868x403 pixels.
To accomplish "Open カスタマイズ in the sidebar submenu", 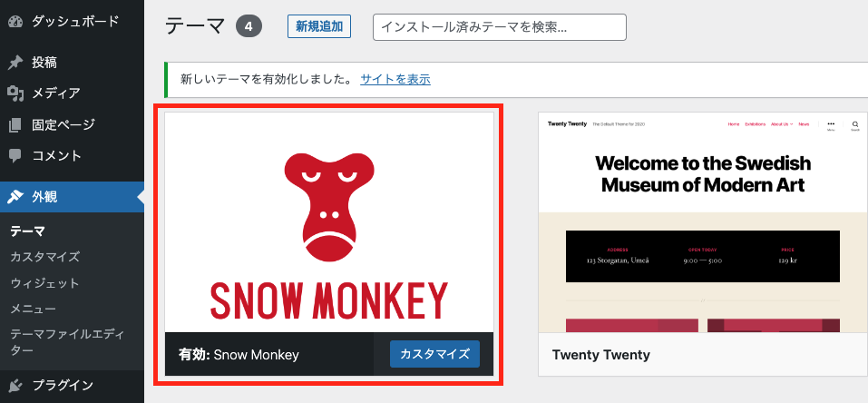I will (x=45, y=257).
